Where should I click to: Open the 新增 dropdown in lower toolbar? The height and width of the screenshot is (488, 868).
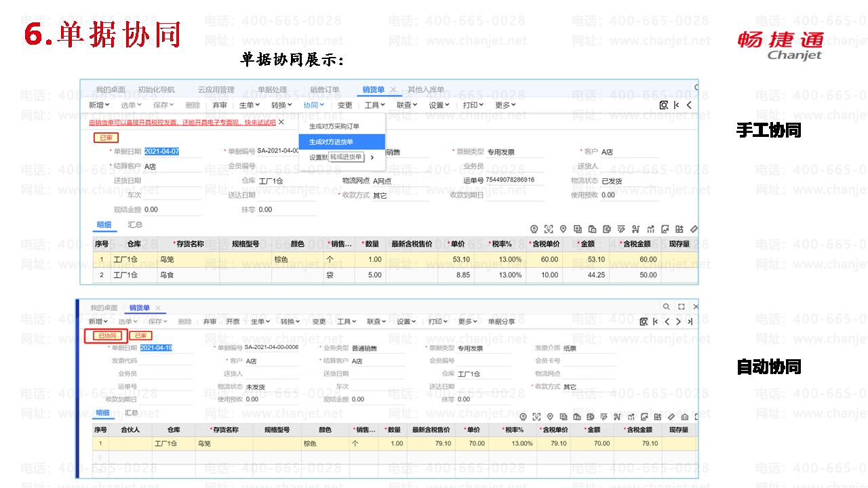click(x=98, y=321)
